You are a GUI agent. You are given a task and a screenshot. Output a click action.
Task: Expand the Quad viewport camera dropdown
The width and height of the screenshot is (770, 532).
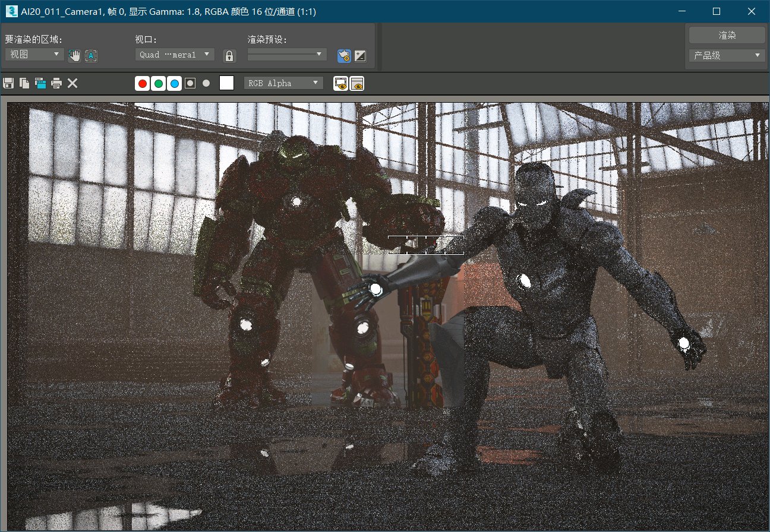[x=175, y=54]
